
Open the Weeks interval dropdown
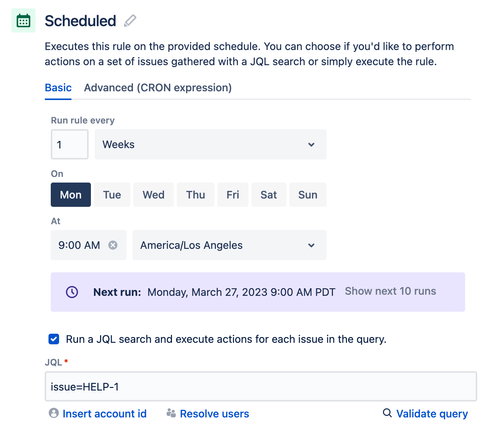point(210,144)
